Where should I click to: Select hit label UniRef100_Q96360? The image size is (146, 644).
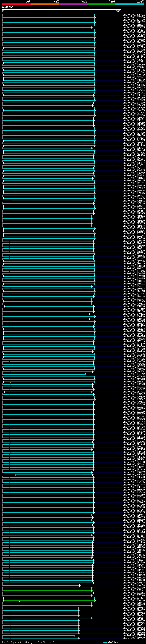click(x=134, y=585)
